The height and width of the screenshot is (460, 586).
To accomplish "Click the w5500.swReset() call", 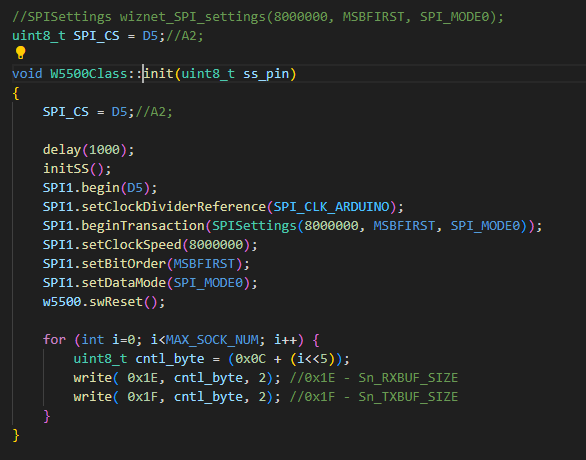I will (x=104, y=302).
